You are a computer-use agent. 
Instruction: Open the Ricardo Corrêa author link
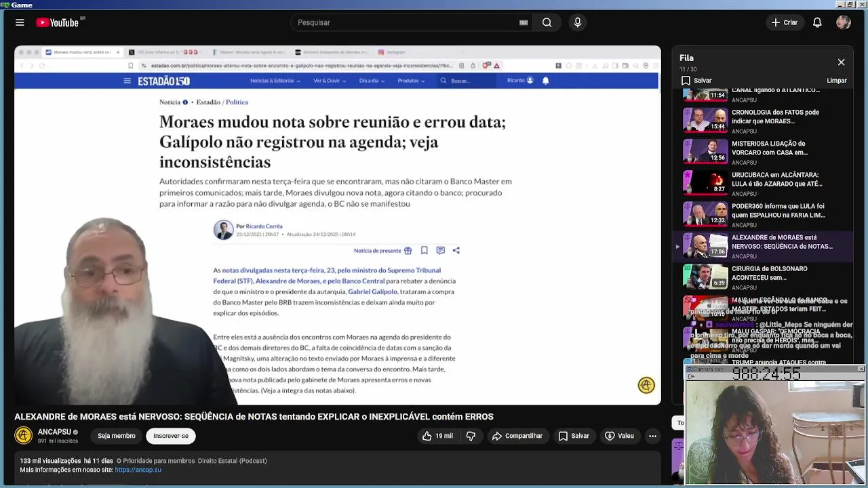(x=264, y=226)
